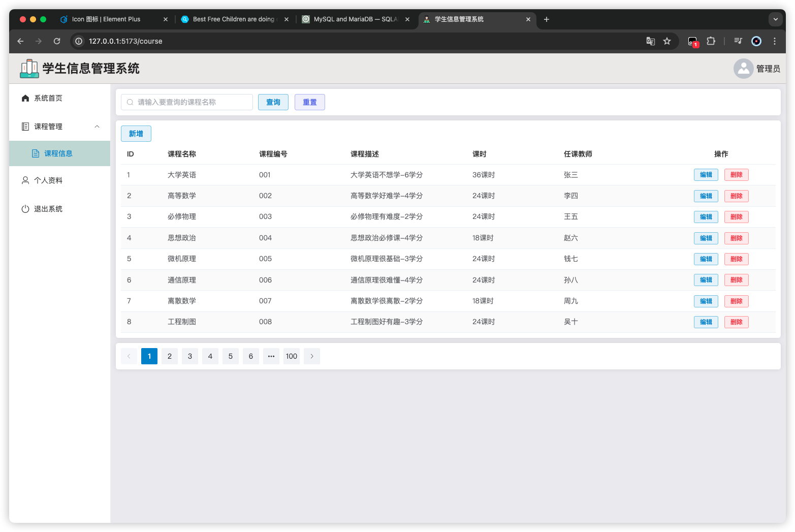Click the student system logo icon
This screenshot has height=532, width=795.
click(x=29, y=69)
